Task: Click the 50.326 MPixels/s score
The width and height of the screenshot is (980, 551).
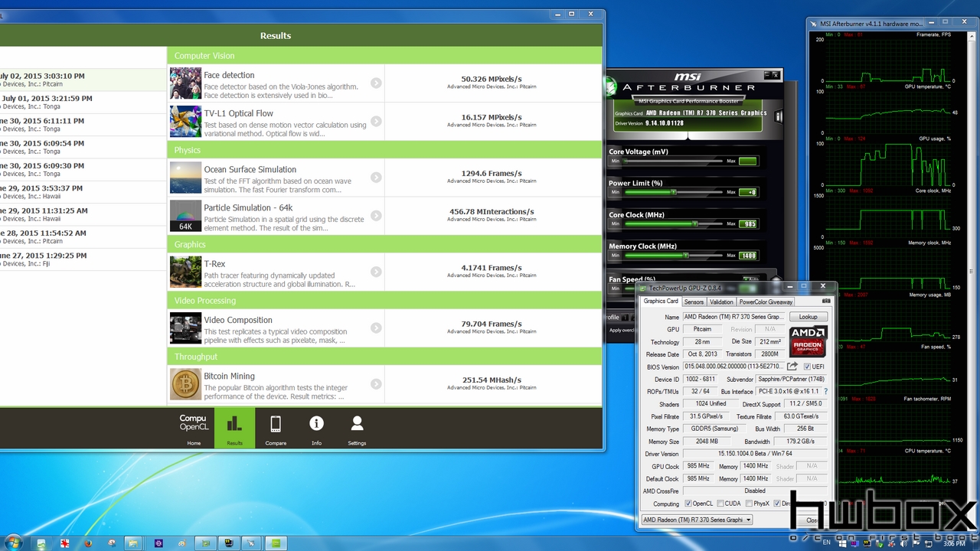Action: [492, 79]
